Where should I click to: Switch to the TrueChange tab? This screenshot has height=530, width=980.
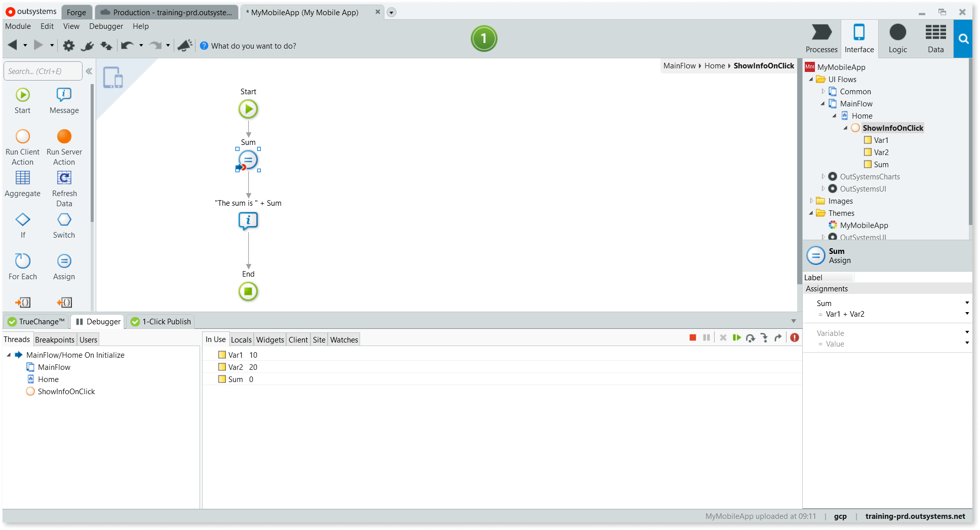pyautogui.click(x=36, y=322)
